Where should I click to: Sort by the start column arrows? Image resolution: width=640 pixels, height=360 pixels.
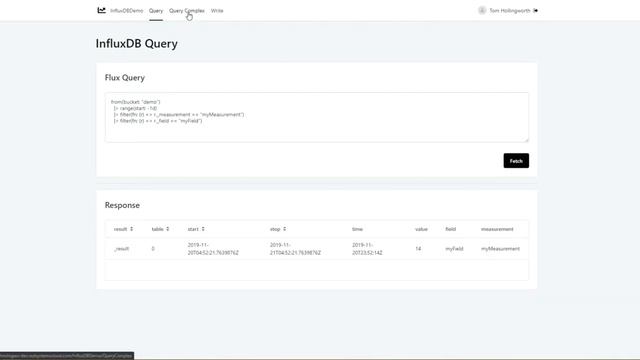203,229
